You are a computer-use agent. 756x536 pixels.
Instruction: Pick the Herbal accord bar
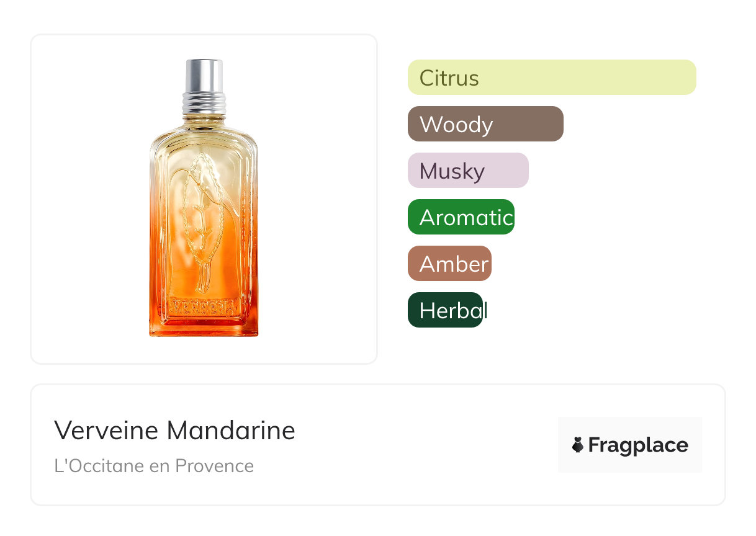(444, 310)
